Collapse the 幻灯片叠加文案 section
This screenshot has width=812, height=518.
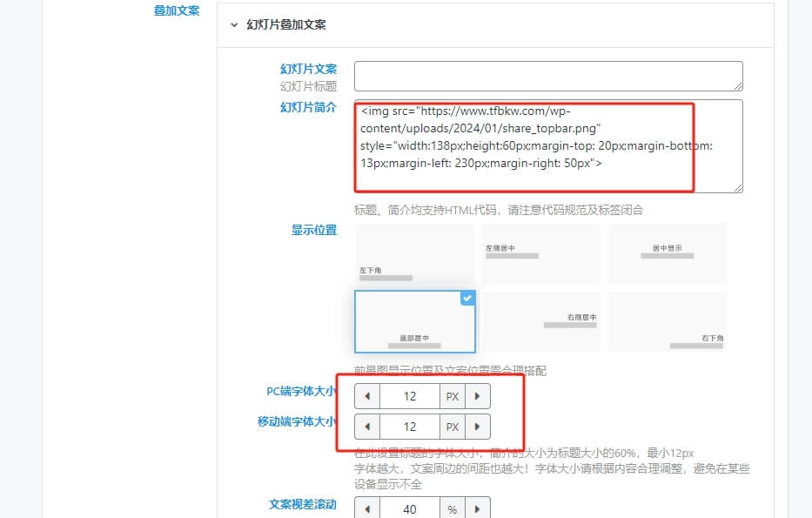coord(233,25)
